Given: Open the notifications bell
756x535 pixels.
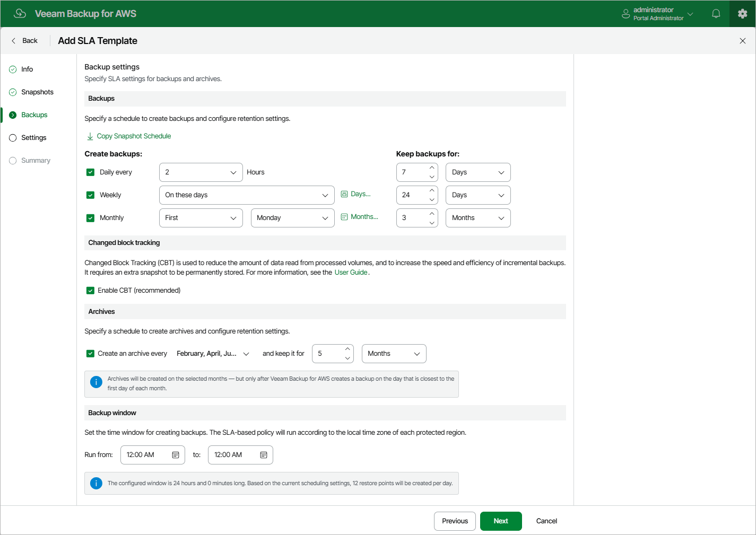Looking at the screenshot, I should 716,13.
